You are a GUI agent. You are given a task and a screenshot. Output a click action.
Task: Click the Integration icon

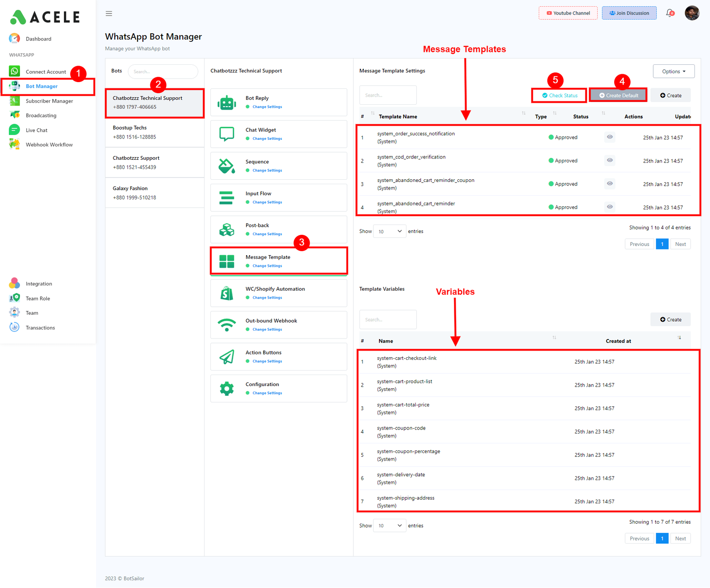[x=15, y=283]
